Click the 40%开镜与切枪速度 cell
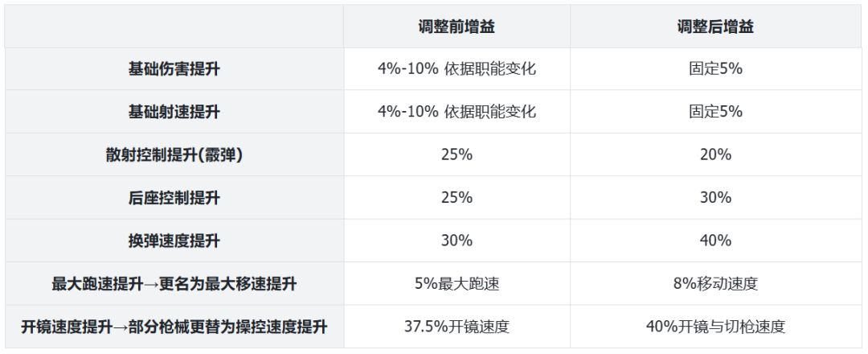868x354 pixels. pyautogui.click(x=715, y=327)
